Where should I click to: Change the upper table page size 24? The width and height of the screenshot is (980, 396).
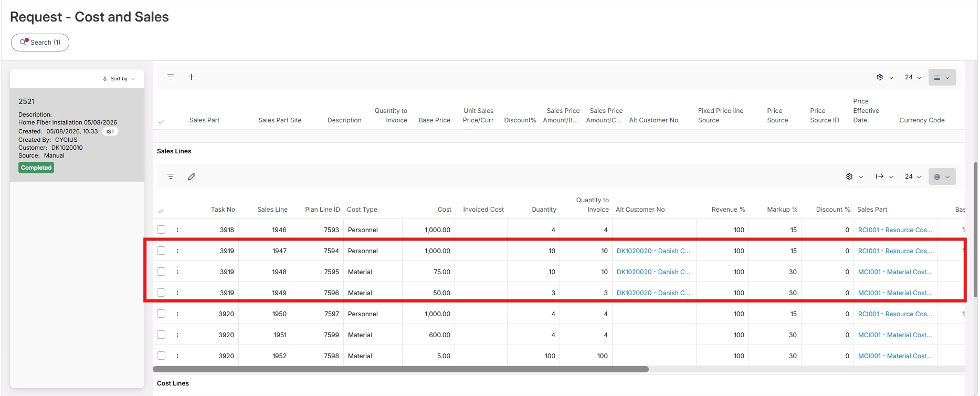[913, 77]
